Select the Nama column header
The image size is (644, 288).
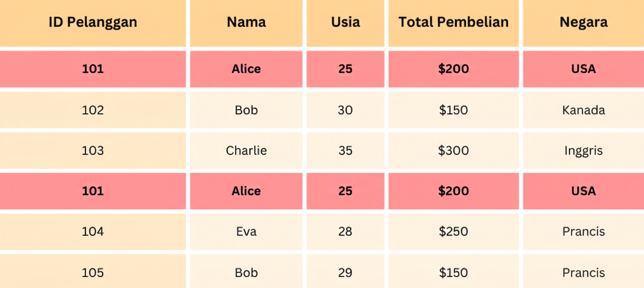(x=246, y=22)
